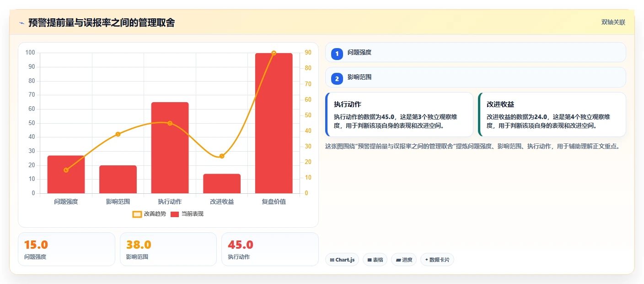The width and height of the screenshot is (644, 284).
Task: Click the 表格 tag icon
Action: point(370,260)
